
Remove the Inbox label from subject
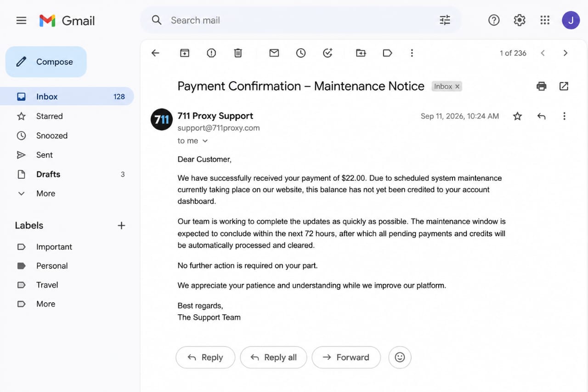coord(457,86)
